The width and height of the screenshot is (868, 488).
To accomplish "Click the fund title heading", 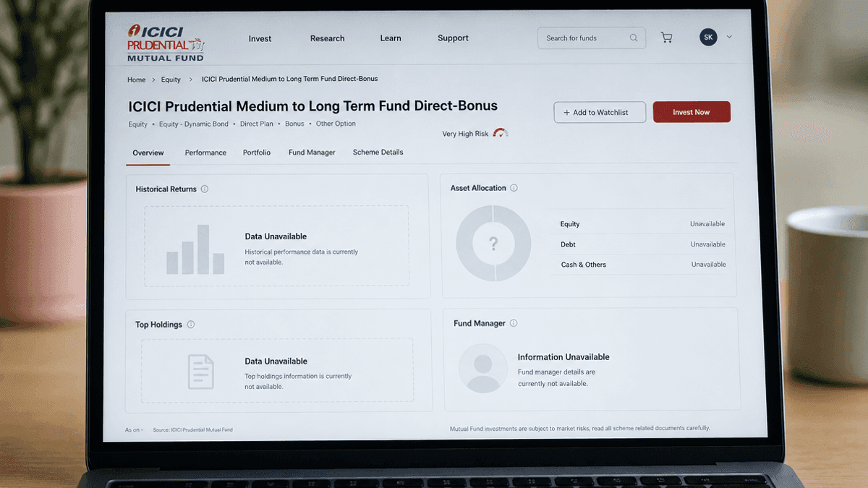I will point(313,106).
